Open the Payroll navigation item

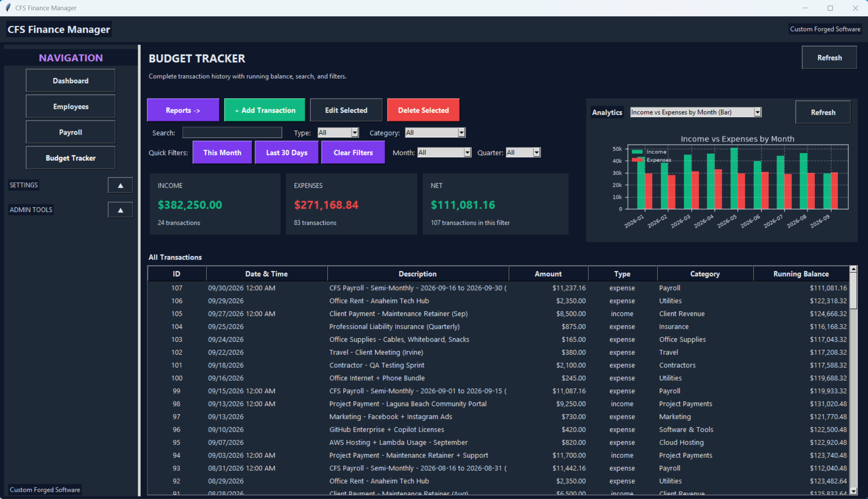pyautogui.click(x=70, y=132)
